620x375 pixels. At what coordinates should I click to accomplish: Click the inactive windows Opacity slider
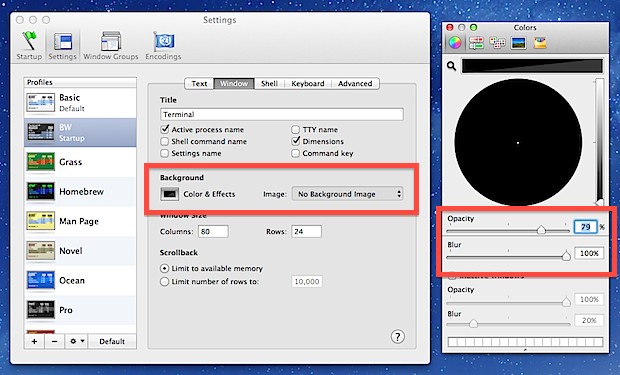pyautogui.click(x=508, y=303)
